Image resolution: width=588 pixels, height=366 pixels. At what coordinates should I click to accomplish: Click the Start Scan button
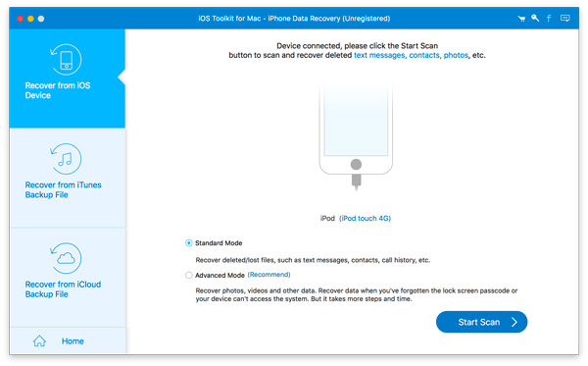(x=481, y=322)
